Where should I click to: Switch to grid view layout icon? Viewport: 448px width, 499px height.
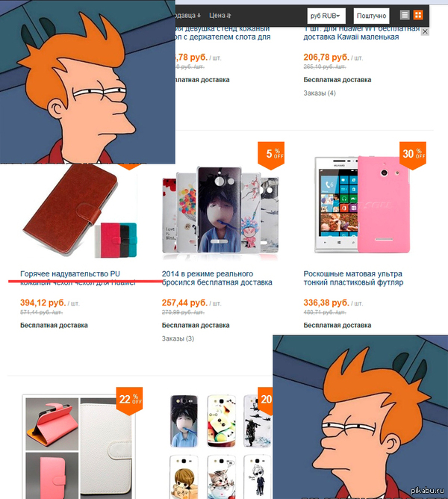click(x=418, y=15)
